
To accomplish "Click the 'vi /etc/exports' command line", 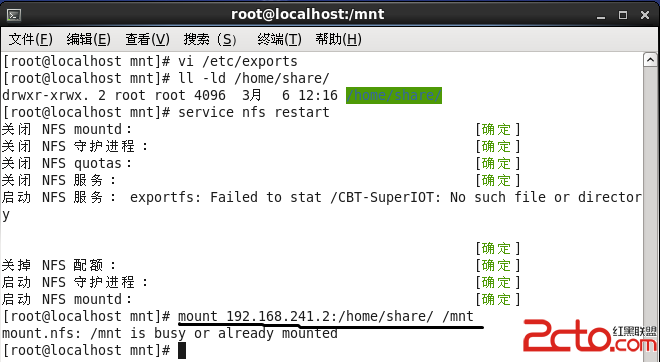I will [238, 61].
